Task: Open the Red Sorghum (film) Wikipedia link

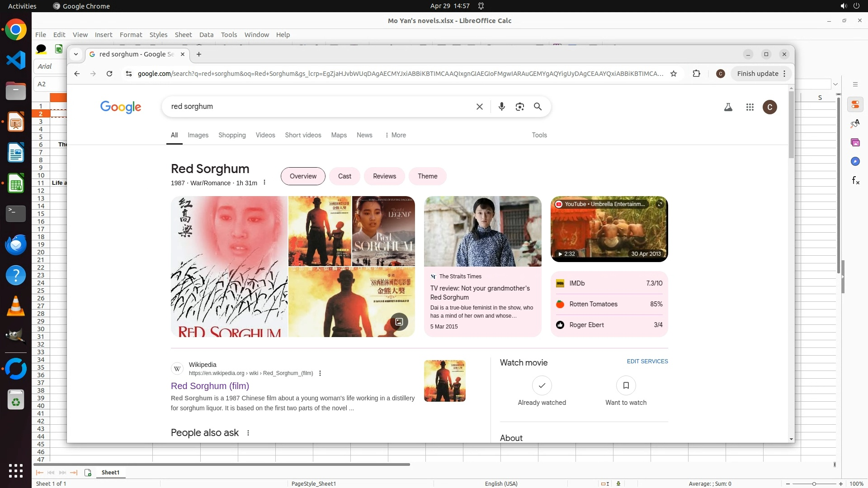Action: click(210, 386)
